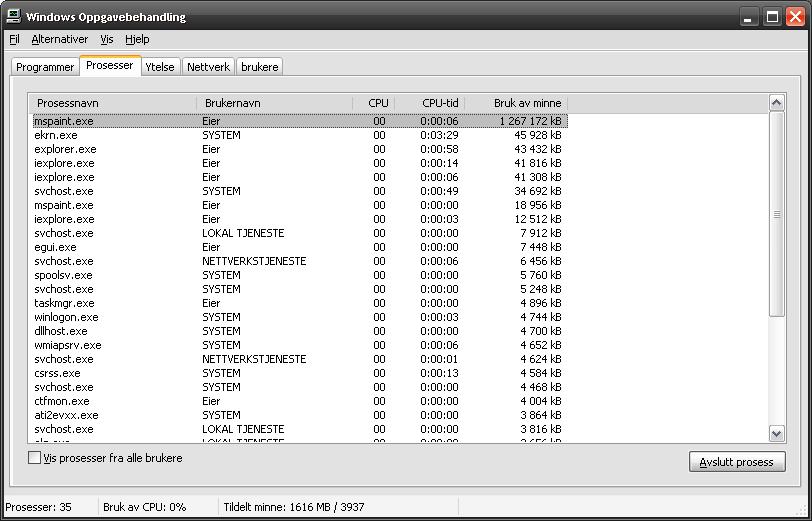
Task: Click the scrollbar up arrow
Action: [x=776, y=103]
